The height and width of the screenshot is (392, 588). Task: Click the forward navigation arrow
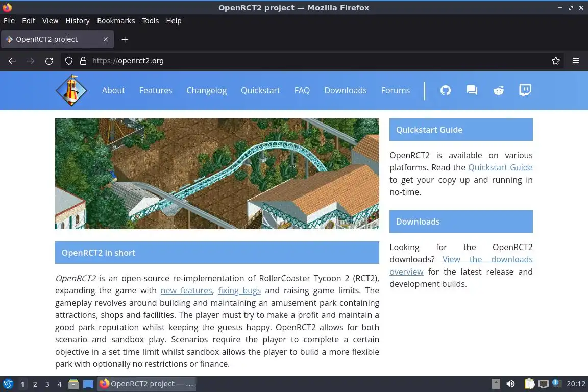point(31,61)
